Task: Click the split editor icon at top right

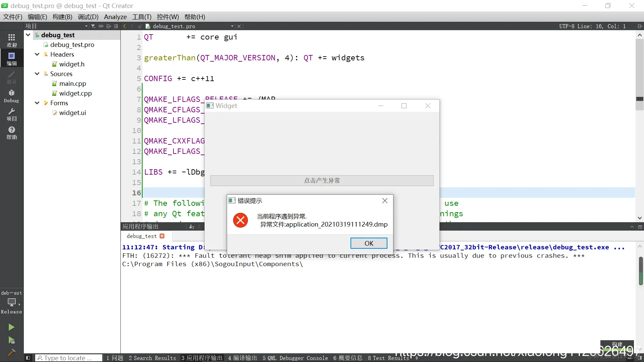Action: pyautogui.click(x=640, y=26)
